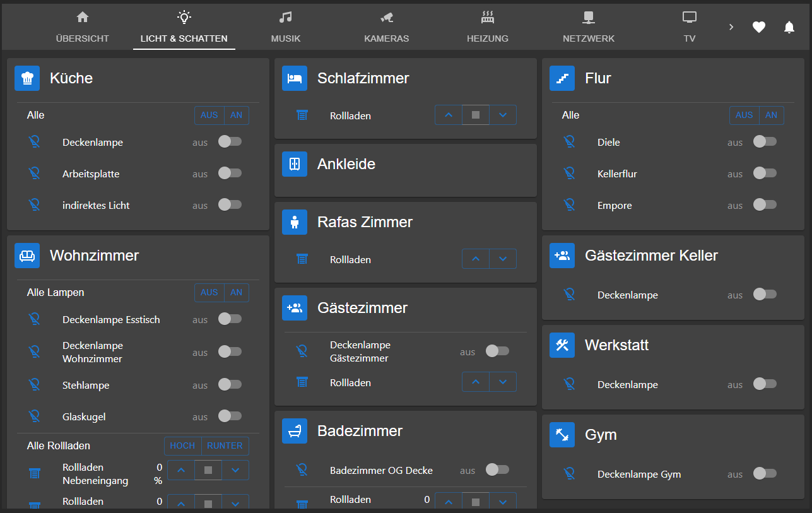Image resolution: width=812 pixels, height=513 pixels.
Task: Click the Ankleide wardrobe icon
Action: coord(295,164)
